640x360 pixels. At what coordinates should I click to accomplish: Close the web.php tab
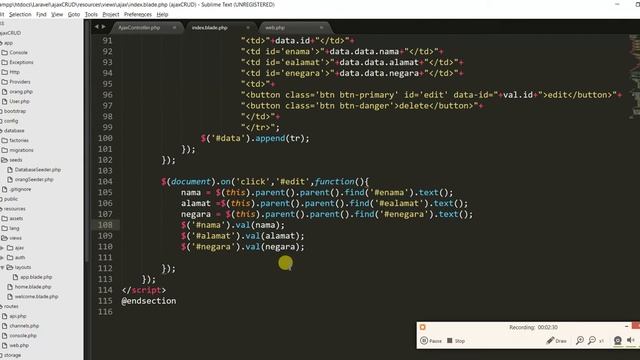321,28
